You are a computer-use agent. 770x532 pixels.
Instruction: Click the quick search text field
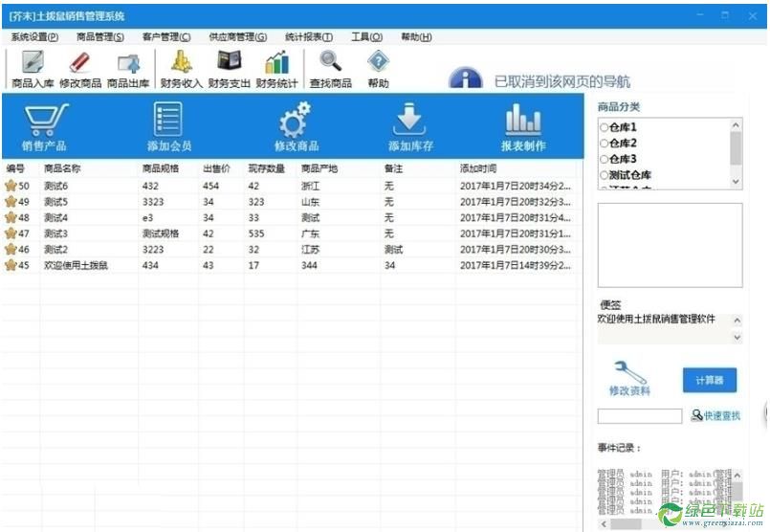tap(639, 415)
